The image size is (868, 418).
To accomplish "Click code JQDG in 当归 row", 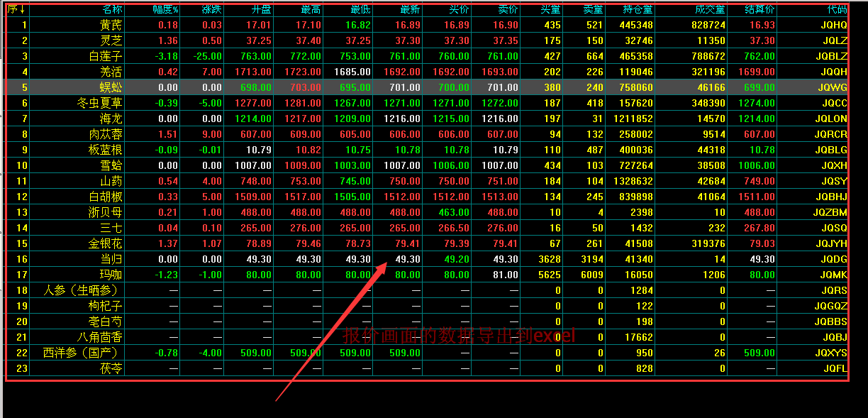I will click(x=834, y=259).
